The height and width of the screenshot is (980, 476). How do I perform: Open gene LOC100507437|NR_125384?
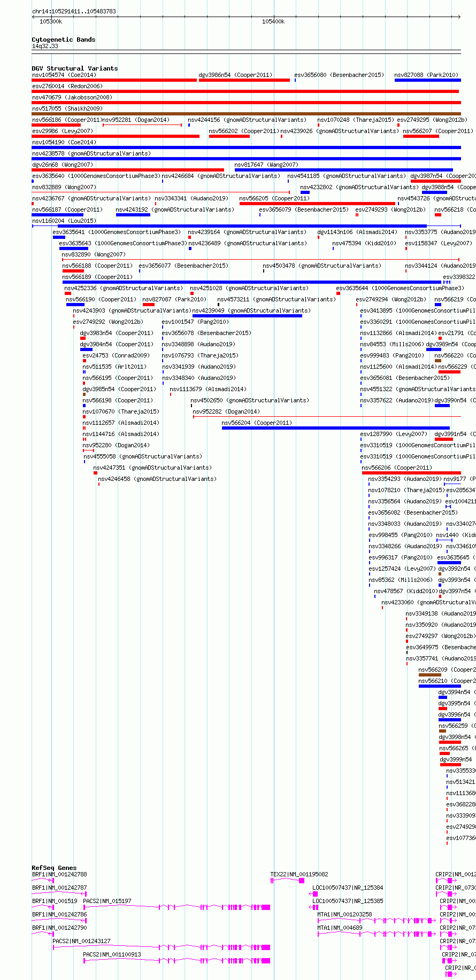coord(313,893)
